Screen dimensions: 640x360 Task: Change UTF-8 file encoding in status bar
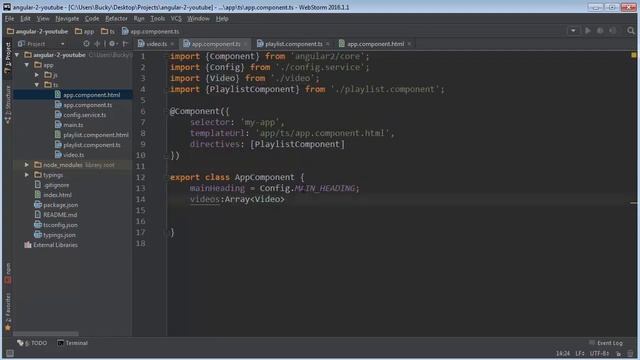pyautogui.click(x=599, y=353)
